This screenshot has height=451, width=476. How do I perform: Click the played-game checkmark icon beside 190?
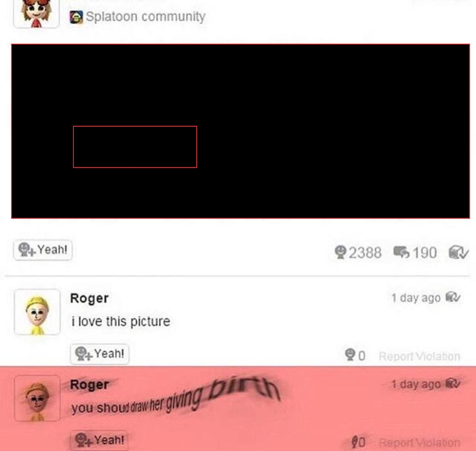(x=459, y=252)
